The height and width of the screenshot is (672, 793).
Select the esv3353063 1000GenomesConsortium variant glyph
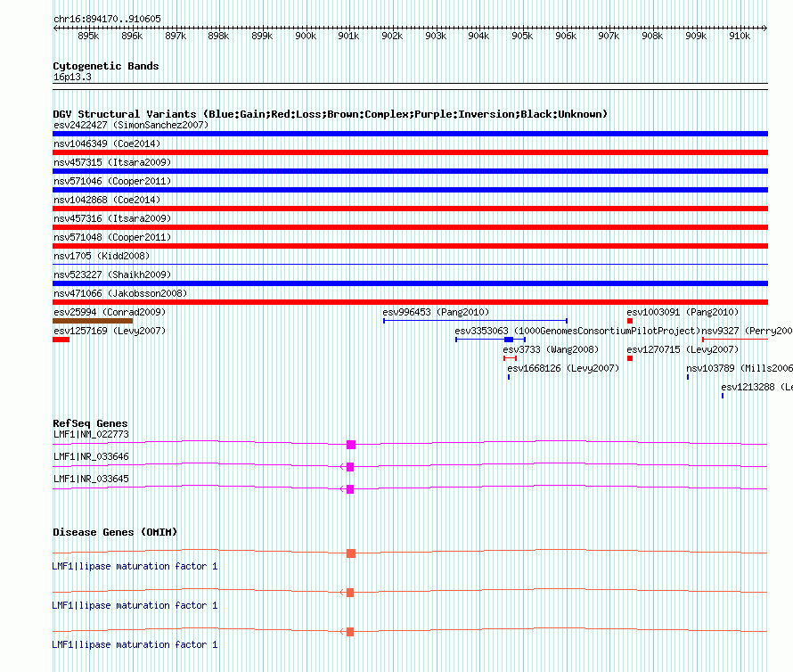point(509,340)
